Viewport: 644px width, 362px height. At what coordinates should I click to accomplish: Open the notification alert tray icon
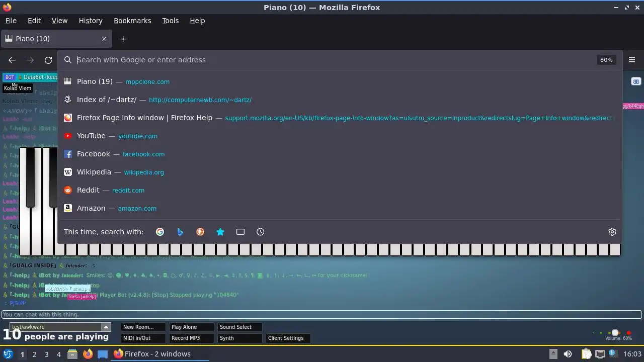point(613,354)
